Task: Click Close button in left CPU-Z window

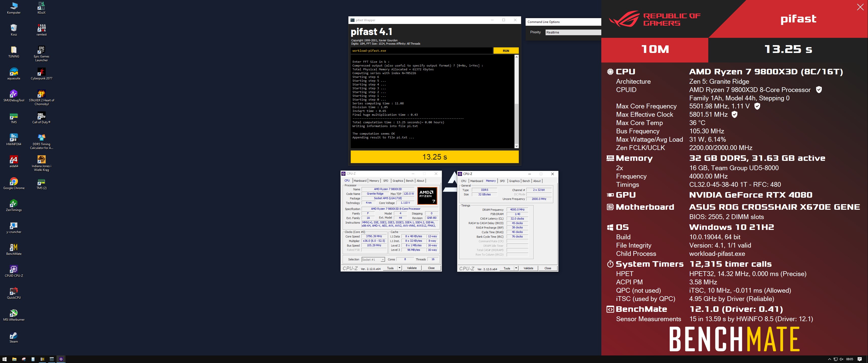Action: pos(431,268)
